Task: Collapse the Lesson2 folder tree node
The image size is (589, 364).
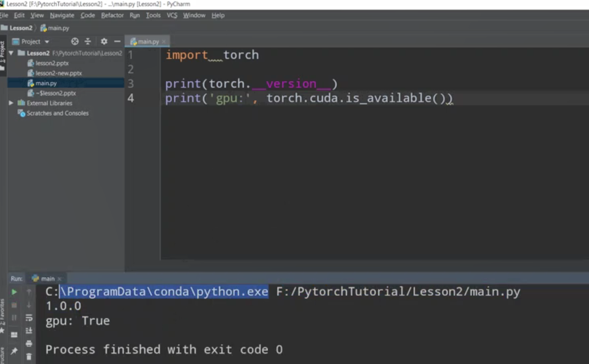Action: (11, 53)
